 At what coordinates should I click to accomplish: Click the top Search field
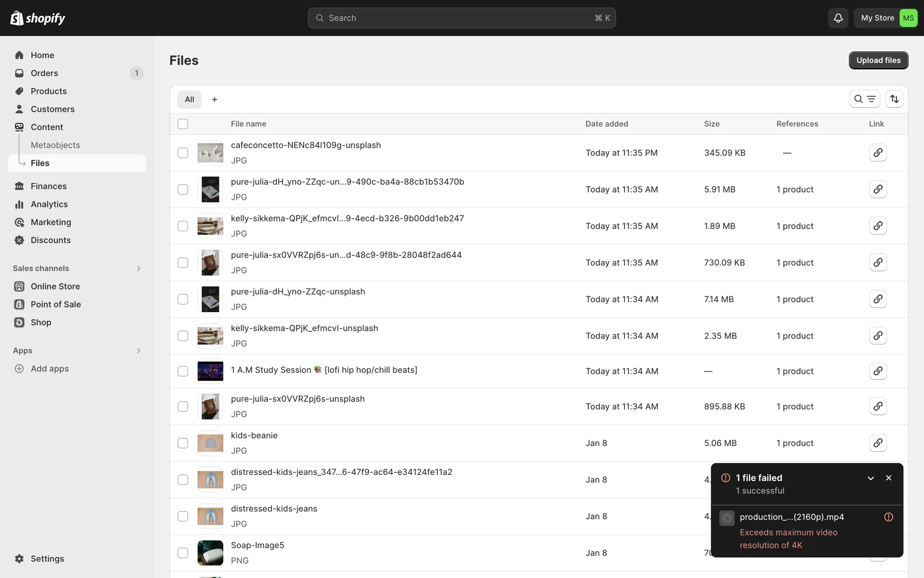(x=461, y=18)
